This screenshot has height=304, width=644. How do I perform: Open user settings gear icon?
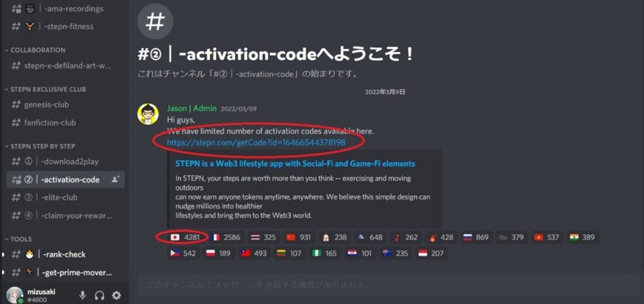pos(116,295)
